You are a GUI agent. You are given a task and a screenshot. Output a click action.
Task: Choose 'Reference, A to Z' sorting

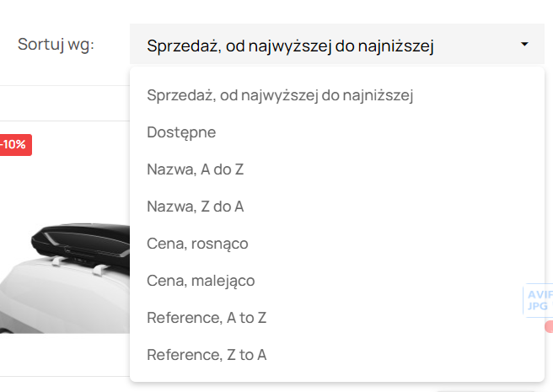[x=207, y=318]
